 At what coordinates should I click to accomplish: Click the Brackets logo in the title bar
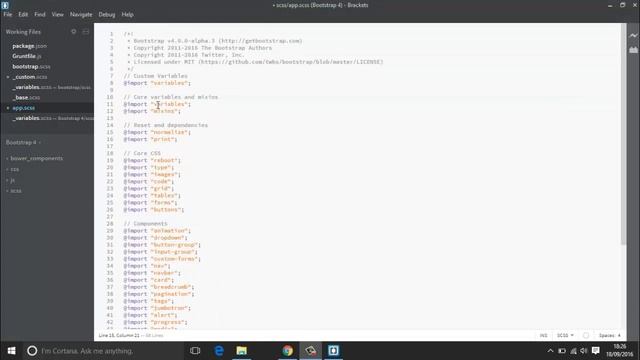5,5
